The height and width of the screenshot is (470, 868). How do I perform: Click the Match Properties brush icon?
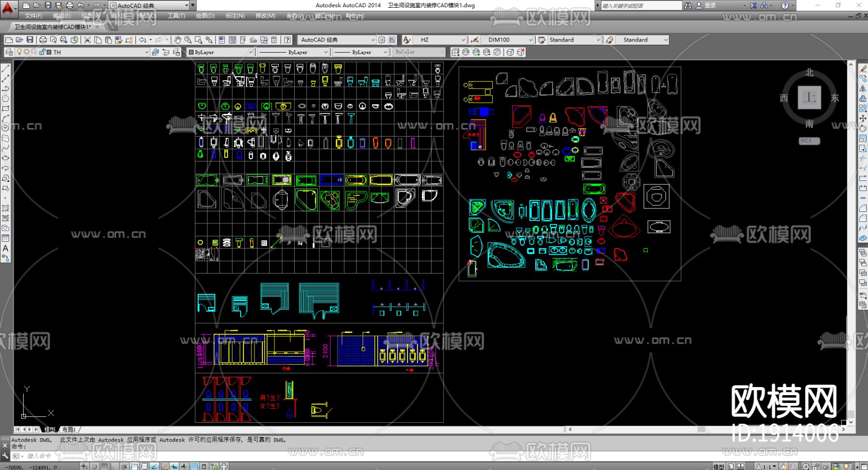pos(118,40)
